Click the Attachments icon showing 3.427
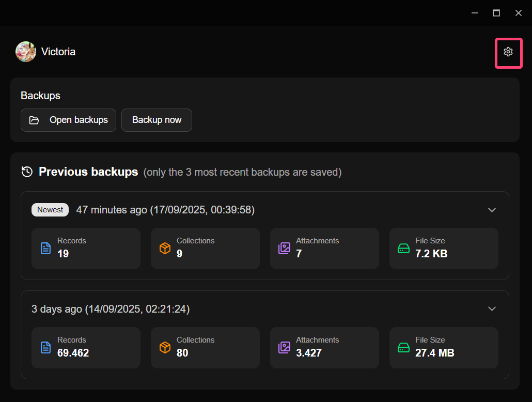Image resolution: width=532 pixels, height=402 pixels. coord(284,348)
